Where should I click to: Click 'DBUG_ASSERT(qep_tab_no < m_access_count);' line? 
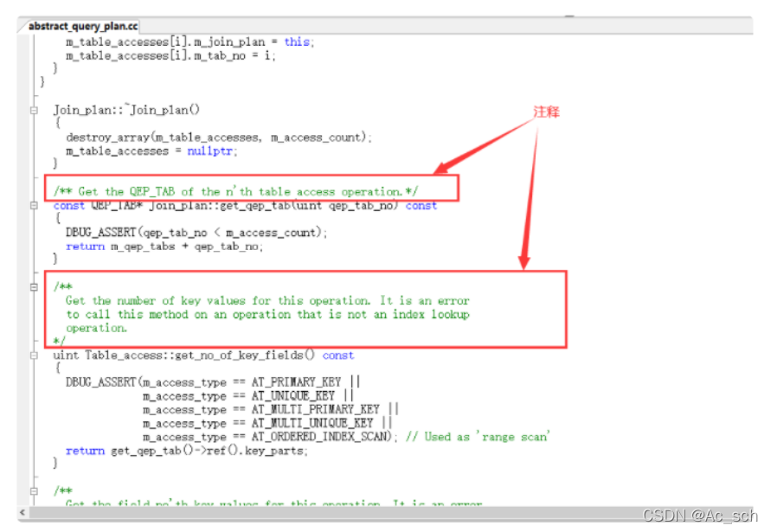coord(196,233)
